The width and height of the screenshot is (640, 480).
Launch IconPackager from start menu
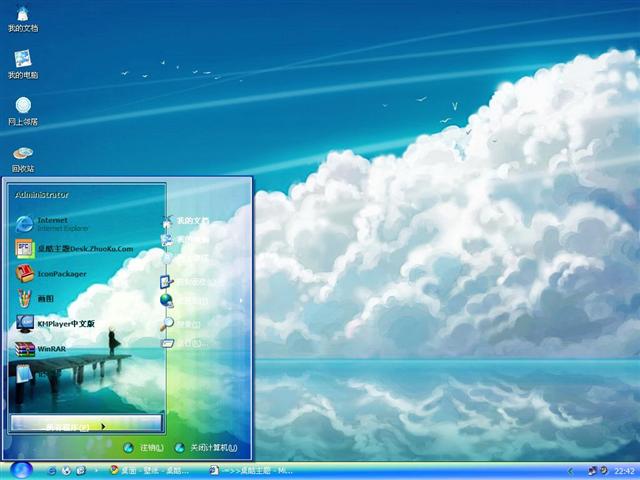point(51,274)
